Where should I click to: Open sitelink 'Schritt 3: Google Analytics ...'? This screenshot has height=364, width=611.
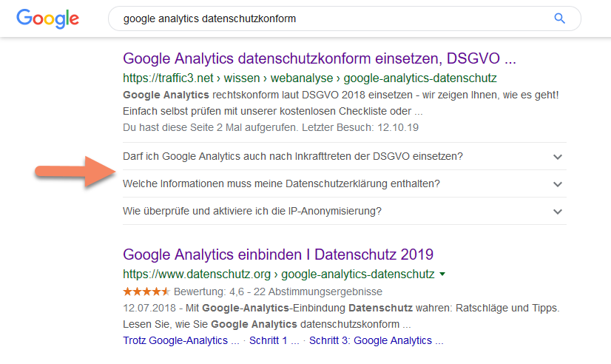pyautogui.click(x=376, y=340)
